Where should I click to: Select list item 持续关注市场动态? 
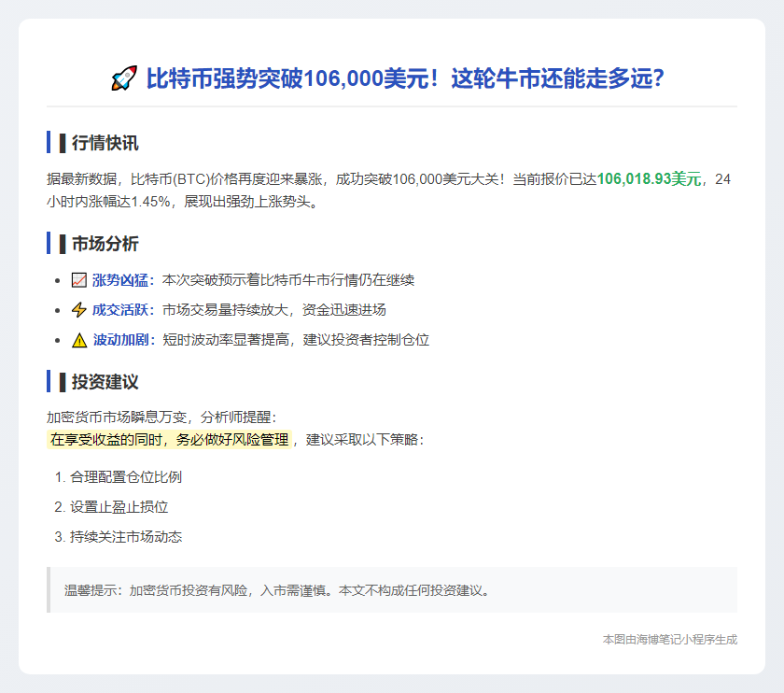click(125, 537)
